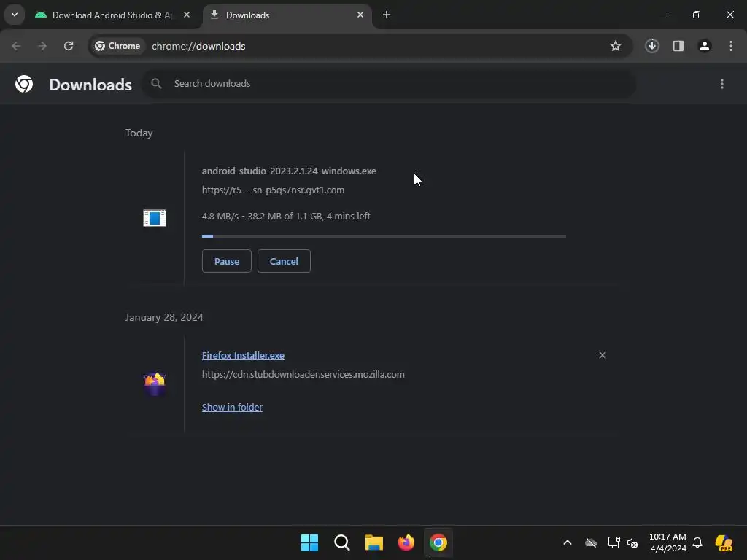Viewport: 747px width, 560px height.
Task: Open Downloads page more actions menu
Action: pyautogui.click(x=721, y=84)
